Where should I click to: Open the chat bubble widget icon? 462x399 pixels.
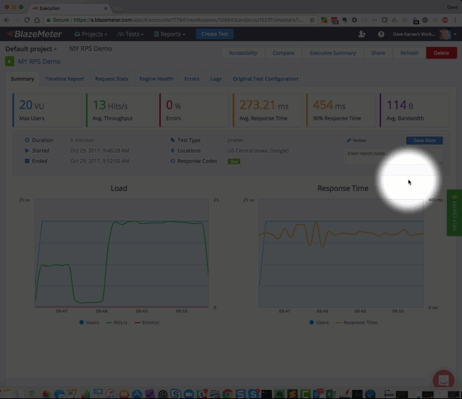(444, 380)
